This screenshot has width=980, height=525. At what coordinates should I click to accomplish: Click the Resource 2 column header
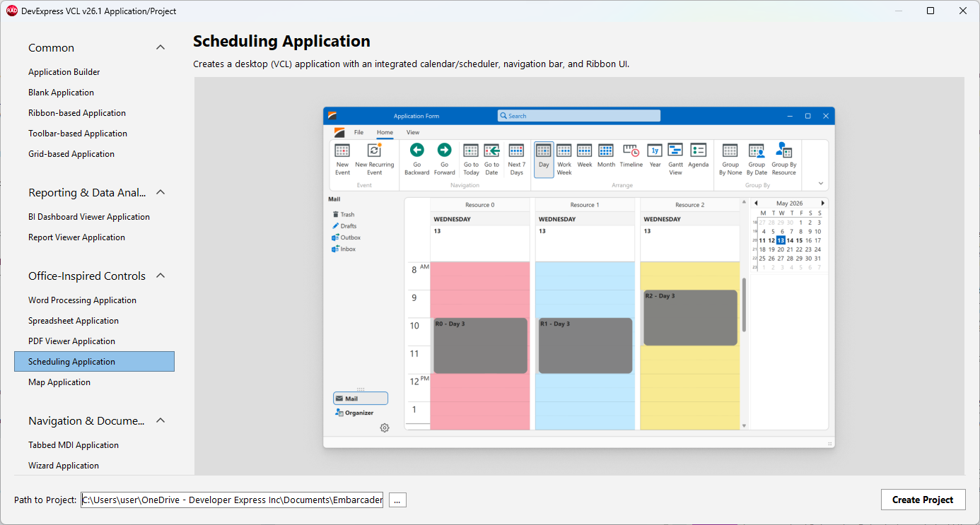[689, 205]
